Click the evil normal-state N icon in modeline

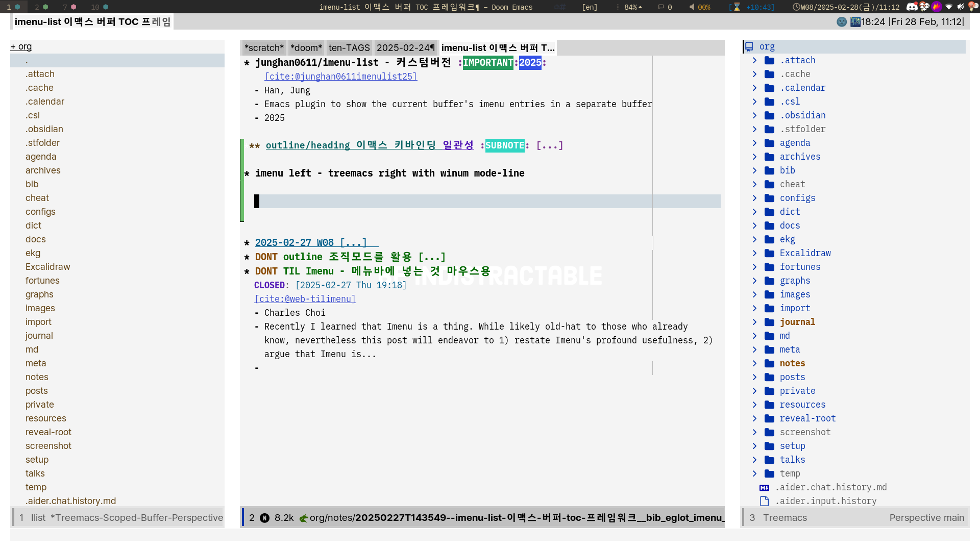(264, 518)
